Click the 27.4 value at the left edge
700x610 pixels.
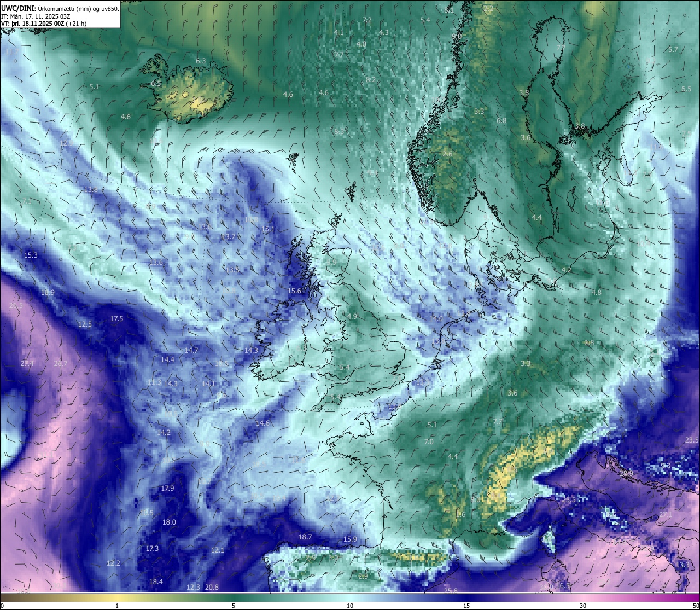click(x=27, y=364)
